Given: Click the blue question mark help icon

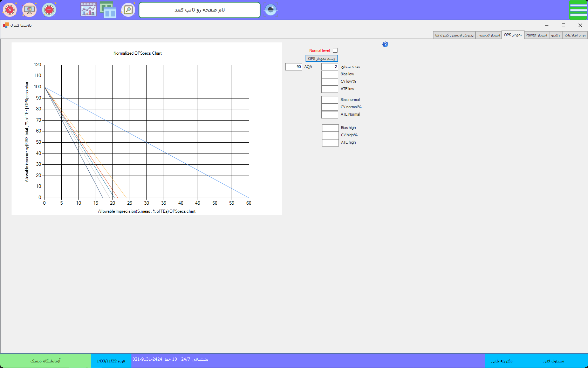Looking at the screenshot, I should [385, 44].
